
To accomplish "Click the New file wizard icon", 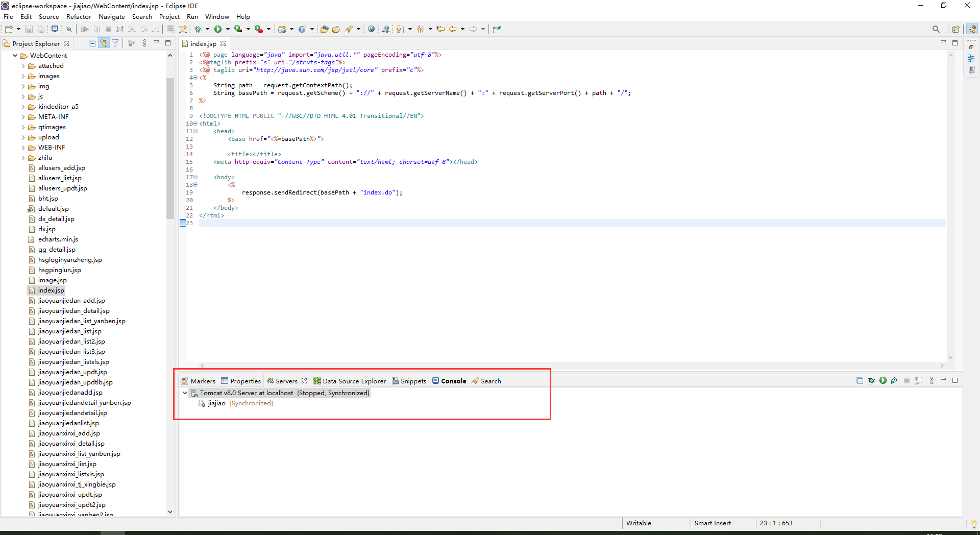I will (8, 29).
